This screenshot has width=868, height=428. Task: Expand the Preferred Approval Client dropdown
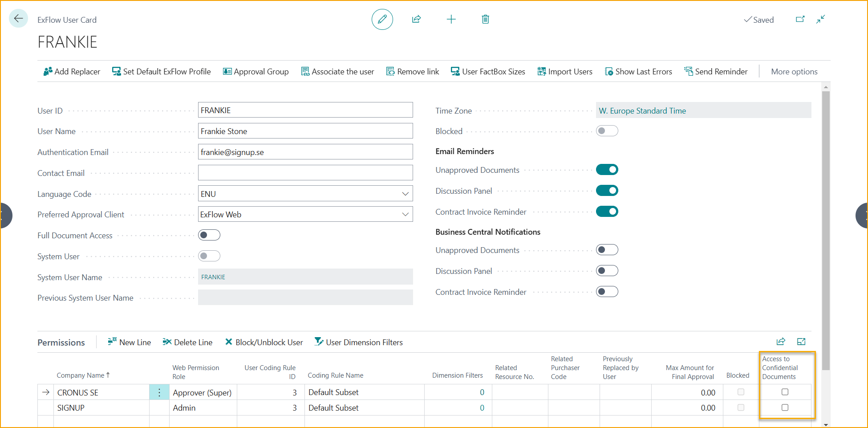pos(405,215)
